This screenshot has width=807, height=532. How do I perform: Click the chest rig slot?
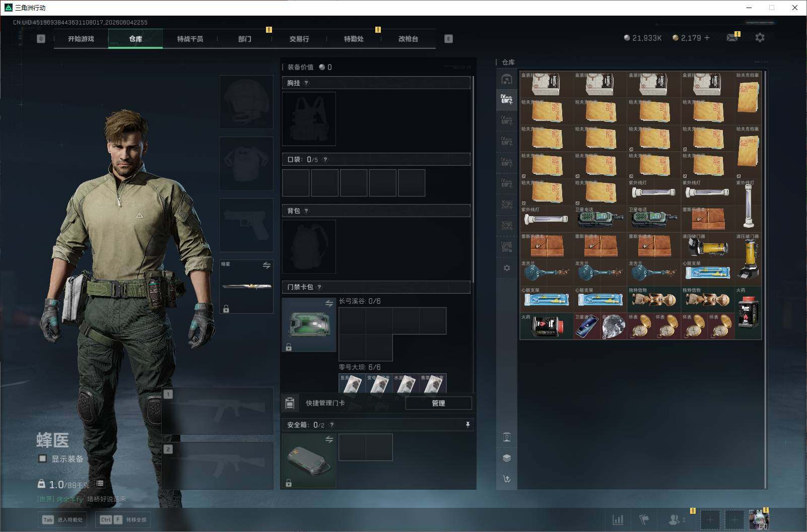309,119
